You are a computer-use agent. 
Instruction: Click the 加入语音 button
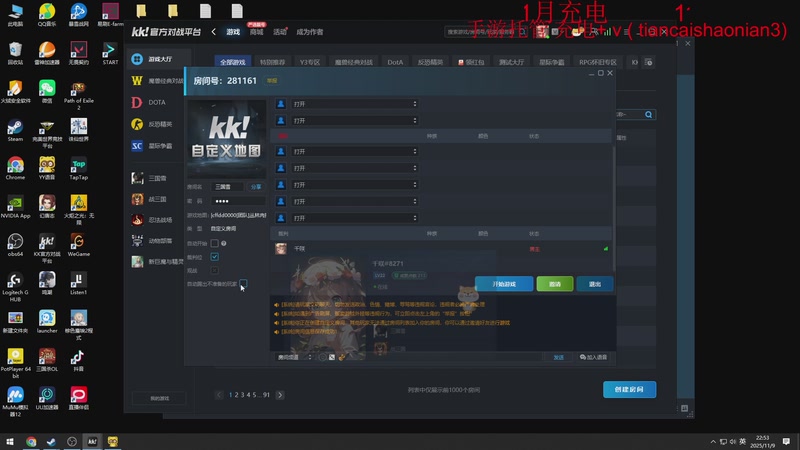[593, 357]
